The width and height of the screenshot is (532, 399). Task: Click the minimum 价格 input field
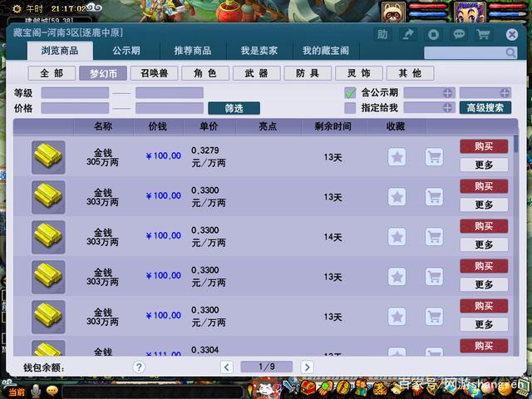coord(75,108)
